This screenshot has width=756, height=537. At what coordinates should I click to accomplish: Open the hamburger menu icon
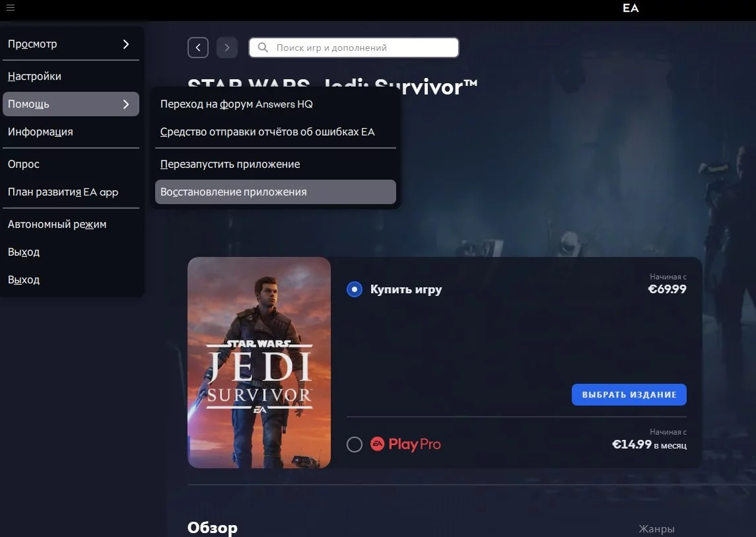(x=11, y=8)
